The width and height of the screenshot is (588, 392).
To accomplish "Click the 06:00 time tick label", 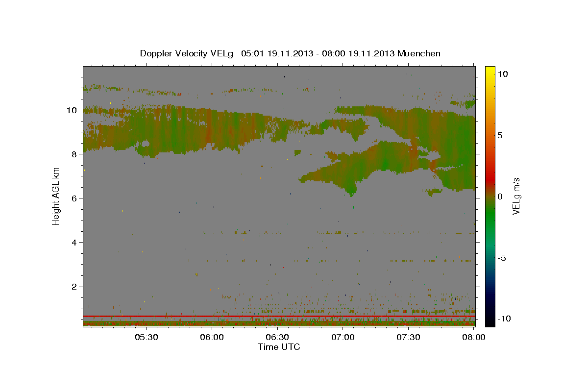I will [x=212, y=337].
